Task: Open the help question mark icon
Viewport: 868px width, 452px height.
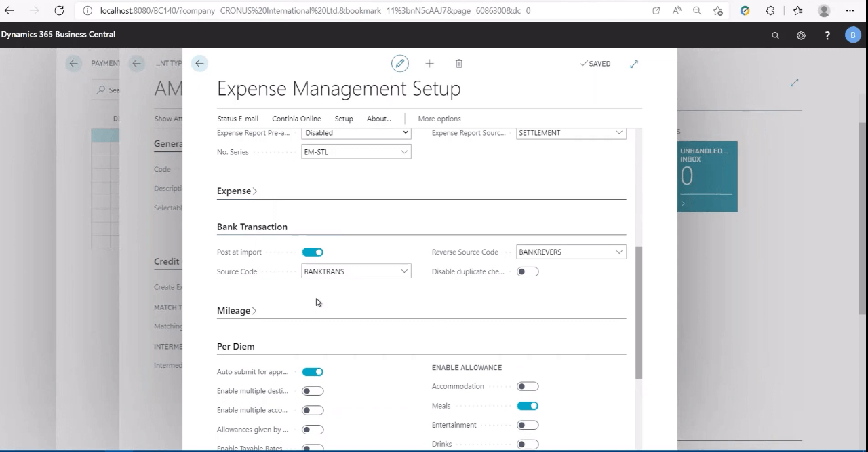Action: tap(827, 35)
